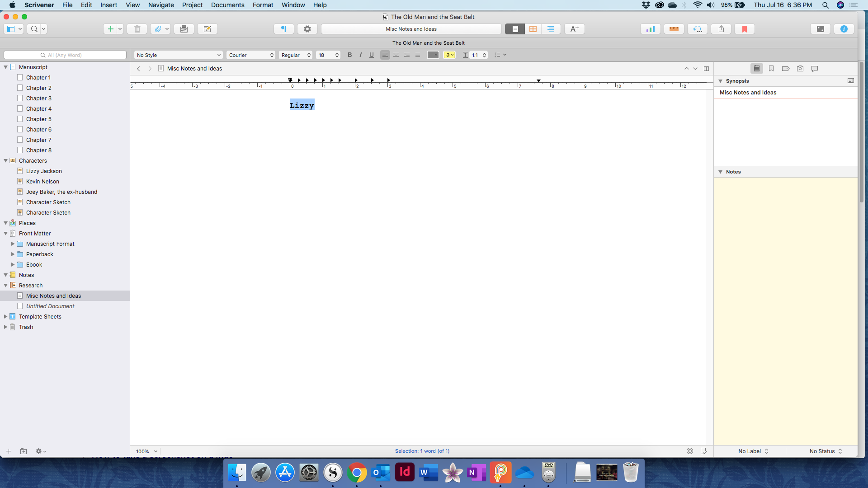Align text right

click(x=407, y=55)
